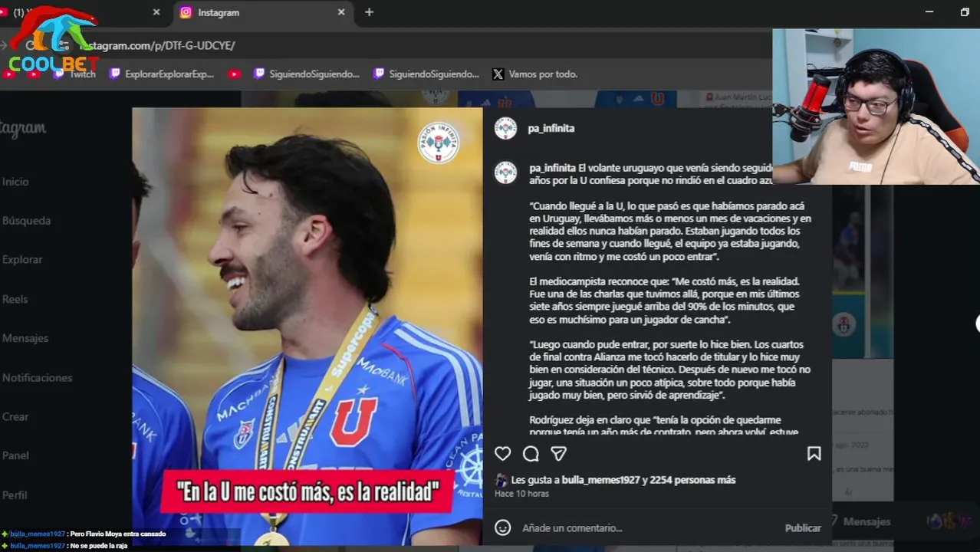The height and width of the screenshot is (552, 980).
Task: Click Pasión Infinita logo on the photo
Action: 439,143
